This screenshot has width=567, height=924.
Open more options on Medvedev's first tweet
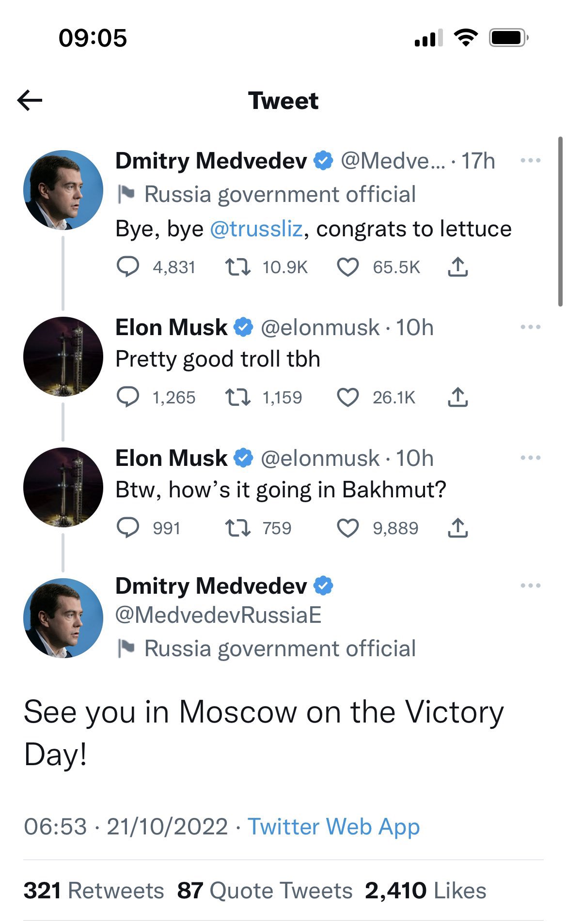point(530,161)
